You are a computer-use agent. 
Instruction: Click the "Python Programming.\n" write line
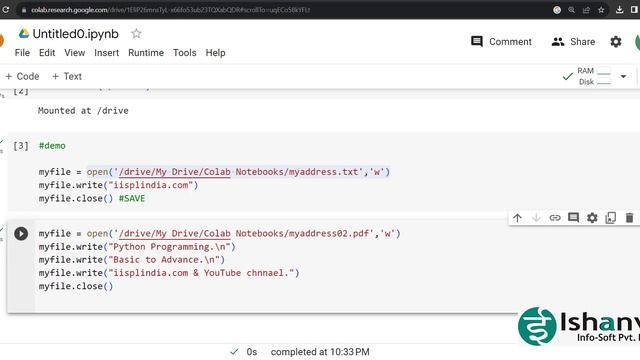(x=137, y=247)
